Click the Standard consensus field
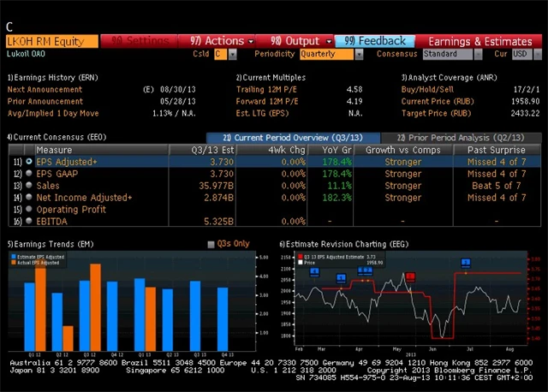548x392 pixels. coord(447,54)
